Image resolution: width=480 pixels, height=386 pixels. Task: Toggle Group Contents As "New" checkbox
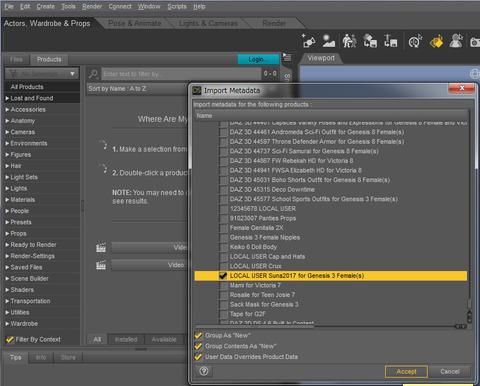[198, 346]
